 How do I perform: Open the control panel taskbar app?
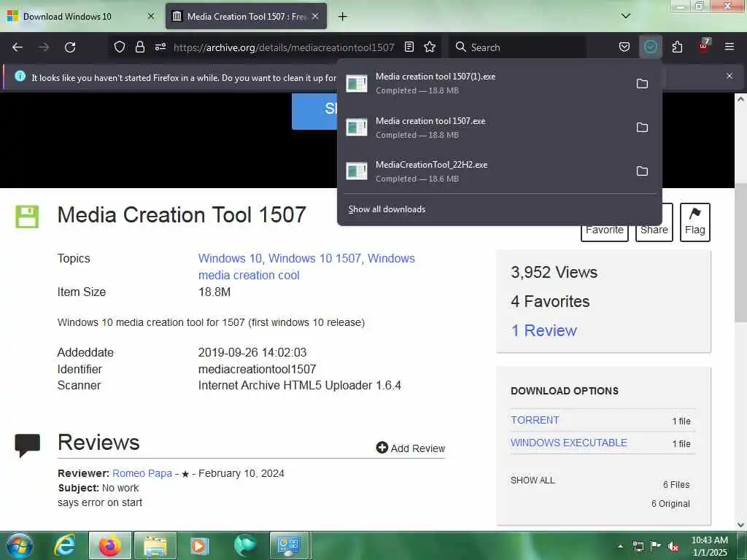pos(290,545)
